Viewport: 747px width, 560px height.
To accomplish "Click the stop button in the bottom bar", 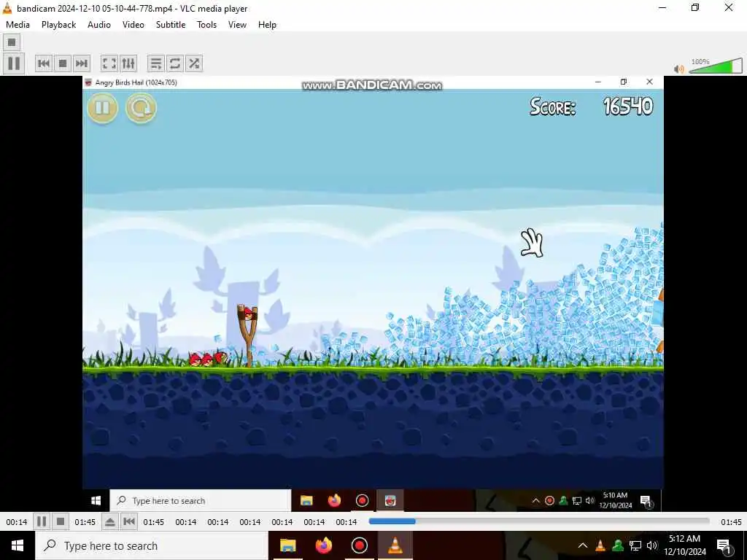I will pyautogui.click(x=61, y=521).
